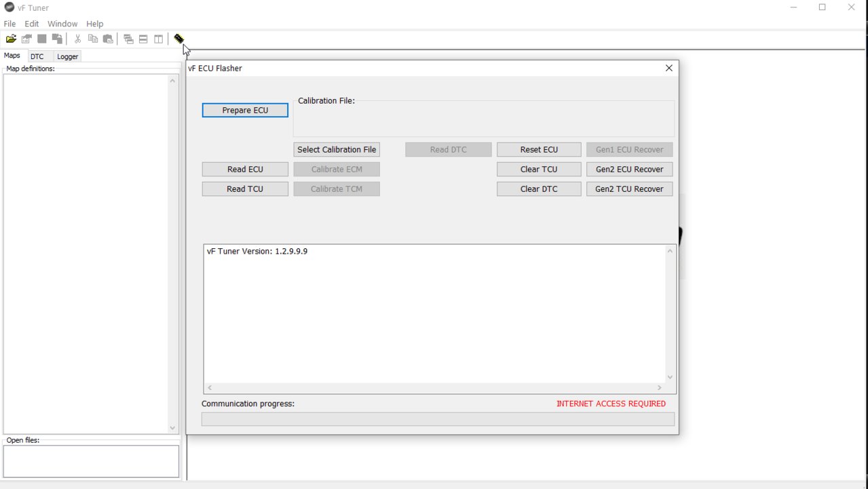Click the Read TCU button
Screen dimensions: 868x489
pos(245,189)
